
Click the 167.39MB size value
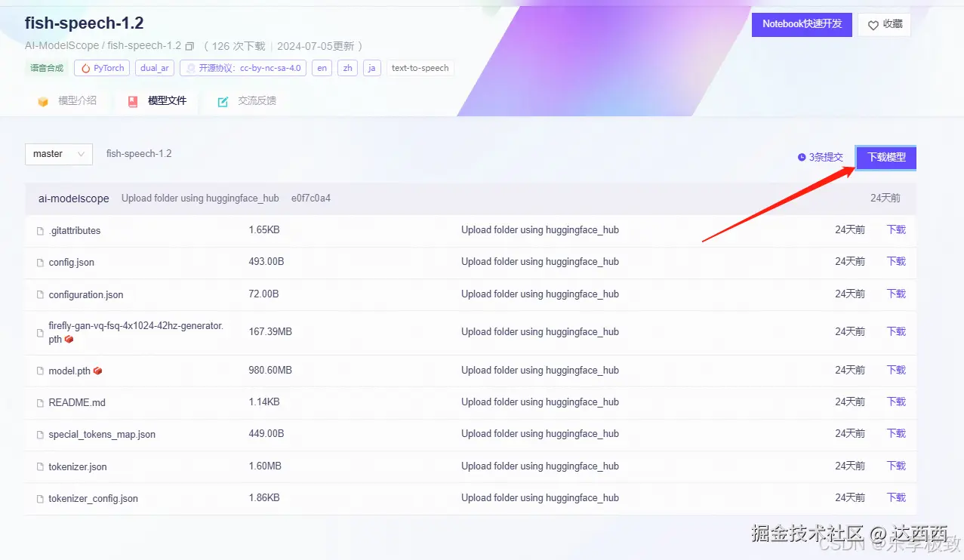(x=270, y=331)
